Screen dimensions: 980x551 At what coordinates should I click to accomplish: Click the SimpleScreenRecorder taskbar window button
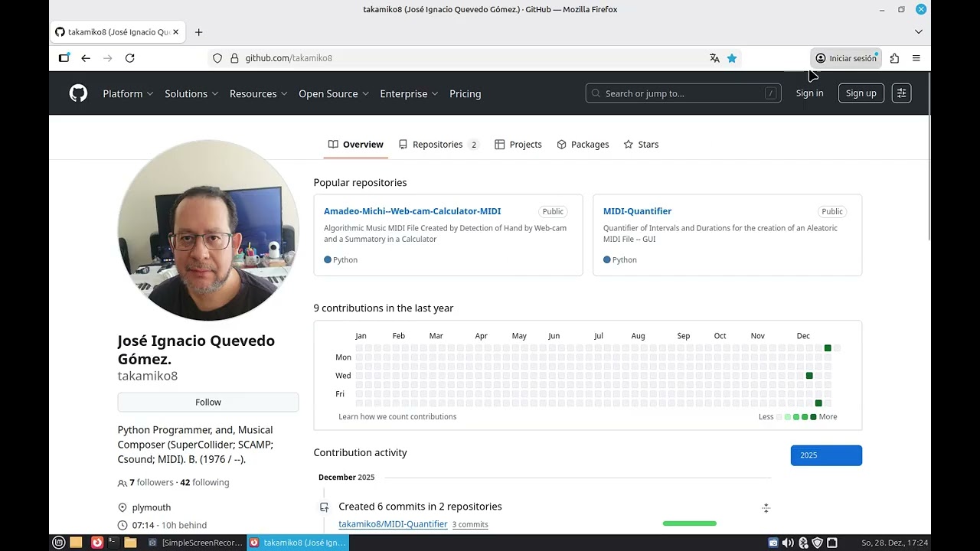[195, 543]
